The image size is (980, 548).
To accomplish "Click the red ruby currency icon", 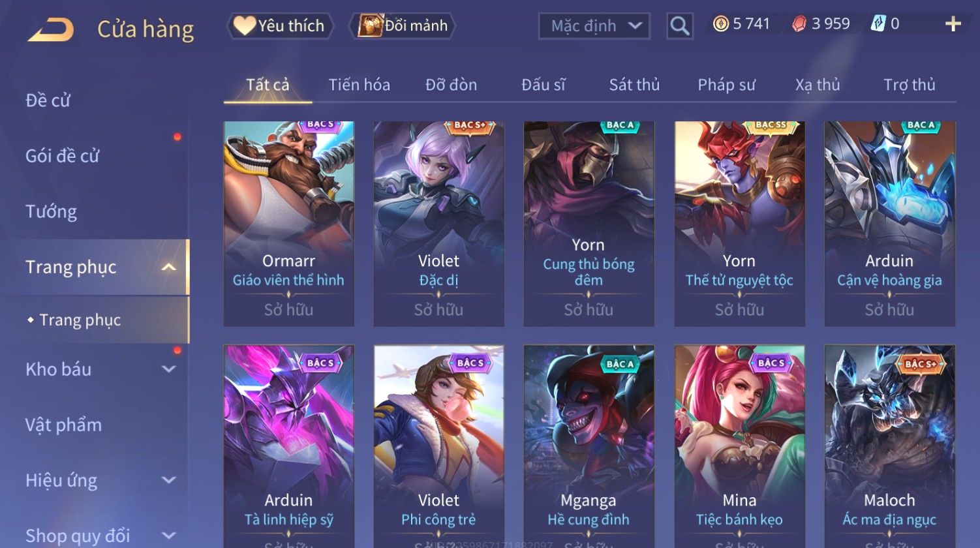I will pos(799,24).
